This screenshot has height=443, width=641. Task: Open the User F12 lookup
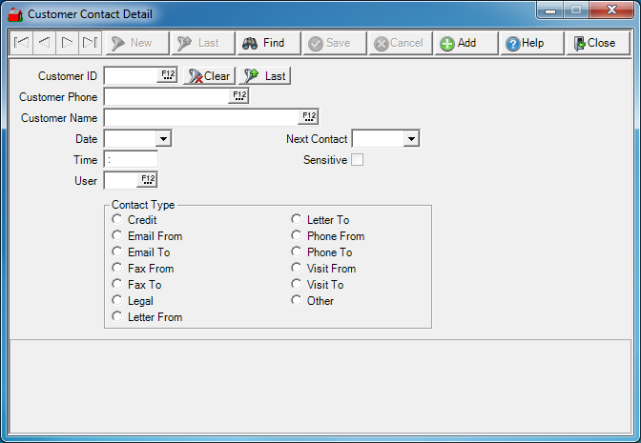coord(148,180)
